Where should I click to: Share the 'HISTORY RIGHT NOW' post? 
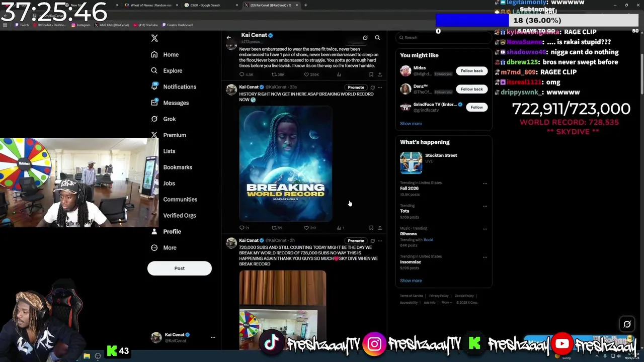[x=380, y=228]
